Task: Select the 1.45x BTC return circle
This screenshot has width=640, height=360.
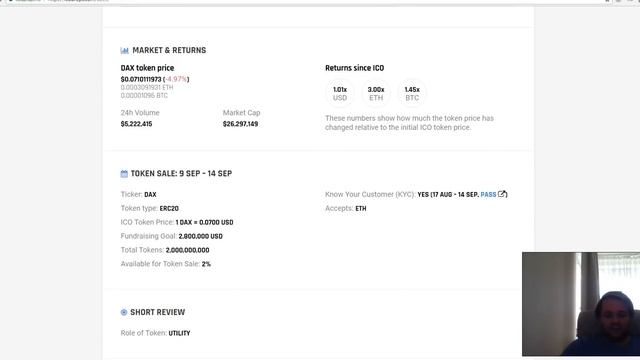Action: [412, 93]
